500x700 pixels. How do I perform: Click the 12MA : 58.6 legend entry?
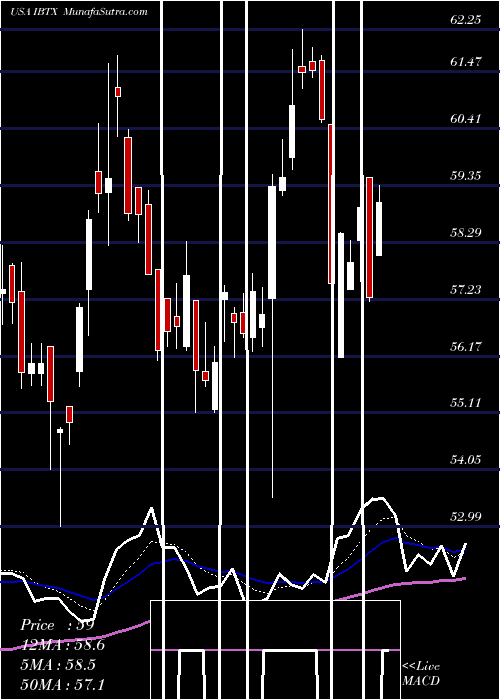pyautogui.click(x=62, y=645)
